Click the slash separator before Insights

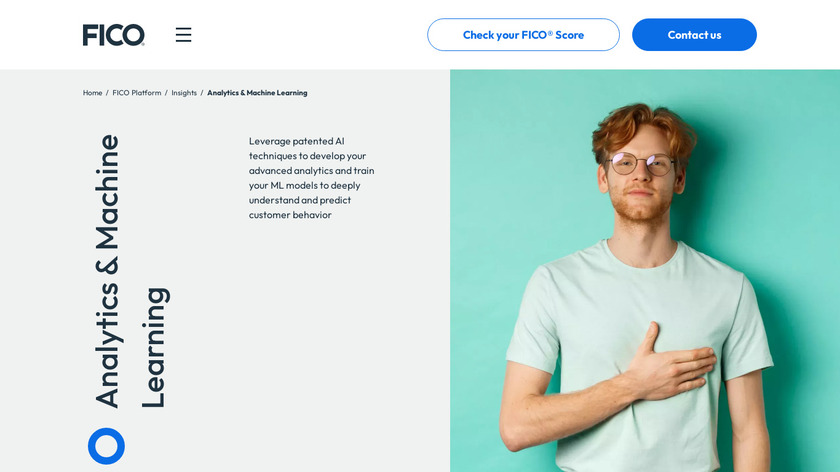tap(166, 93)
